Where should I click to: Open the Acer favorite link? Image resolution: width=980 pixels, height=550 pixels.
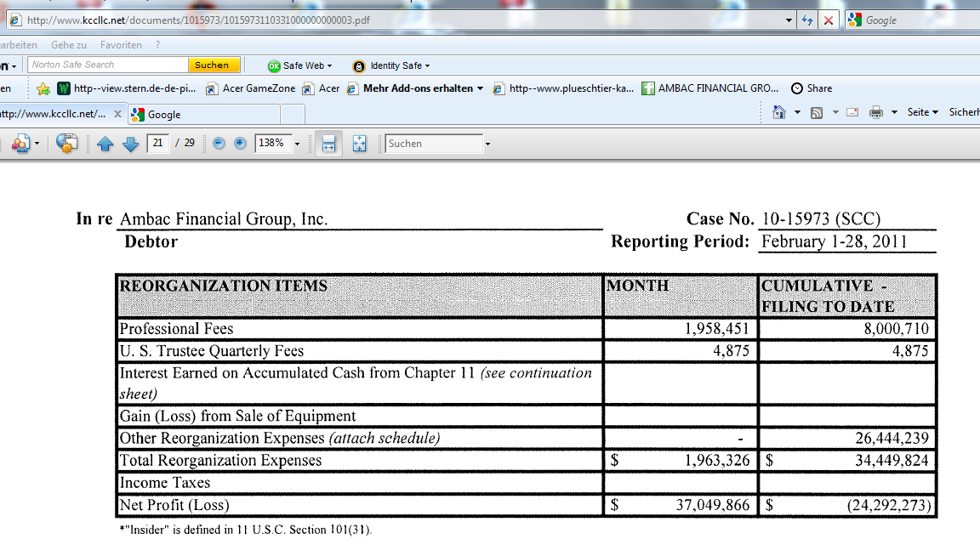pos(321,88)
